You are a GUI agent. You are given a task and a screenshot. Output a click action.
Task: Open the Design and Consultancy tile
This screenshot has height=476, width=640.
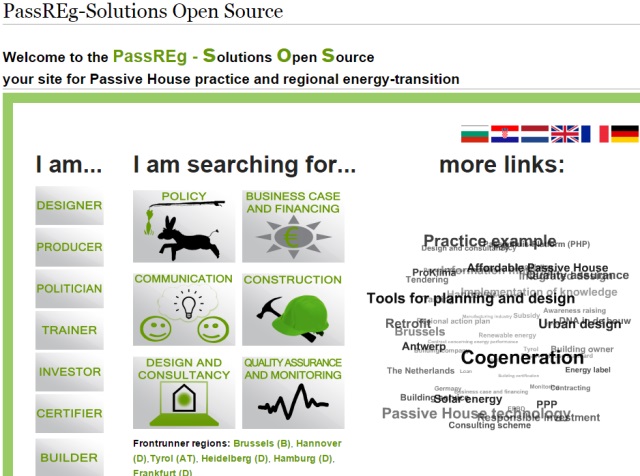click(x=183, y=392)
